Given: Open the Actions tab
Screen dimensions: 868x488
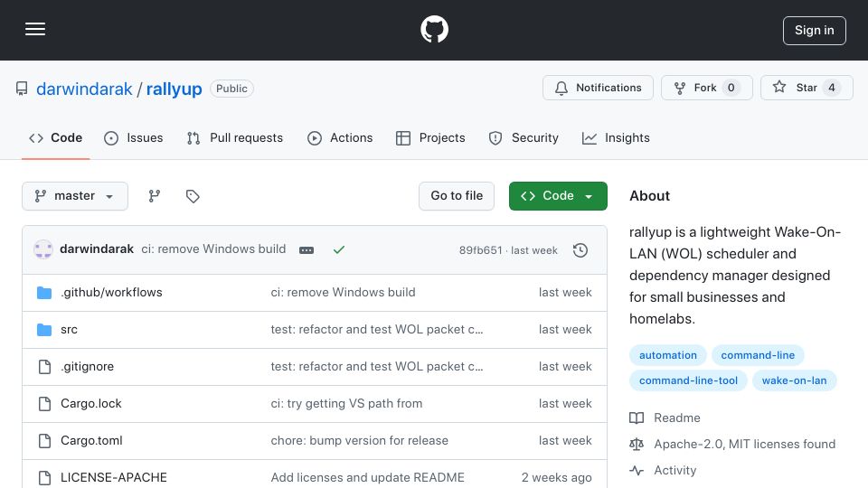Looking at the screenshot, I should (x=340, y=137).
